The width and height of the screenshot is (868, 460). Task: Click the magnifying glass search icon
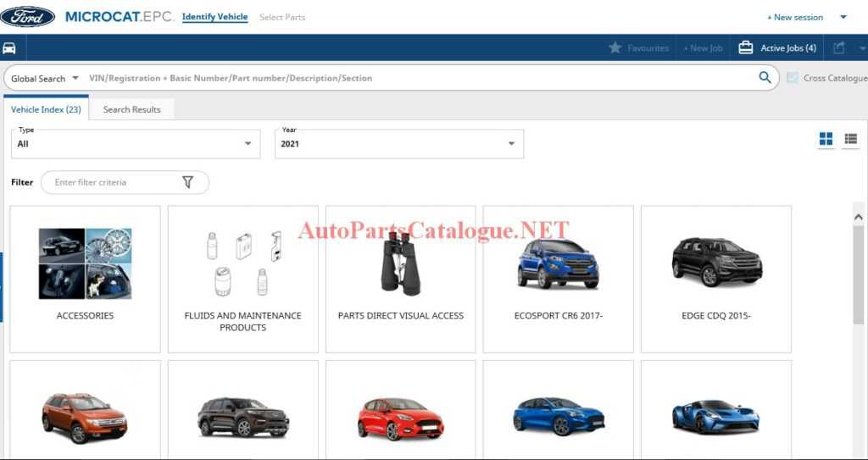[x=765, y=78]
